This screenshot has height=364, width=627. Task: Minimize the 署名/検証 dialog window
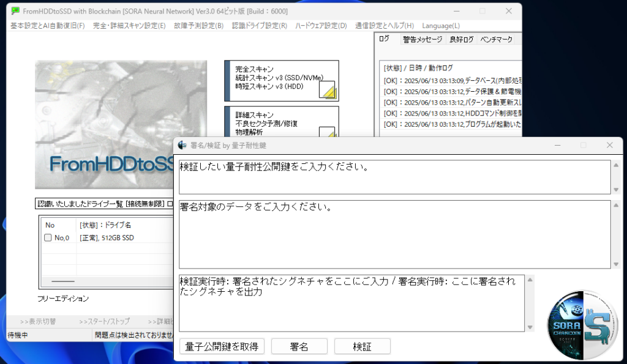[557, 145]
